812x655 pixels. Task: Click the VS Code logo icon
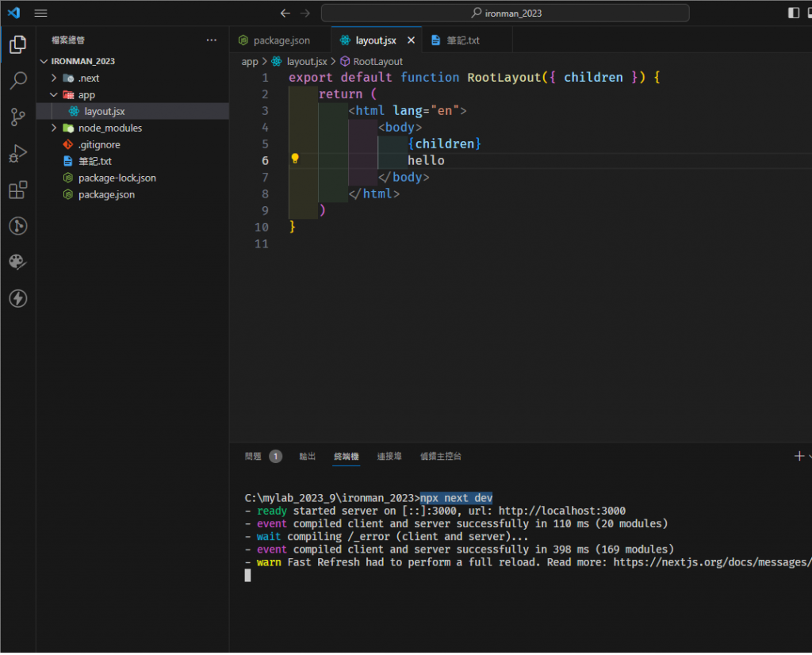14,13
